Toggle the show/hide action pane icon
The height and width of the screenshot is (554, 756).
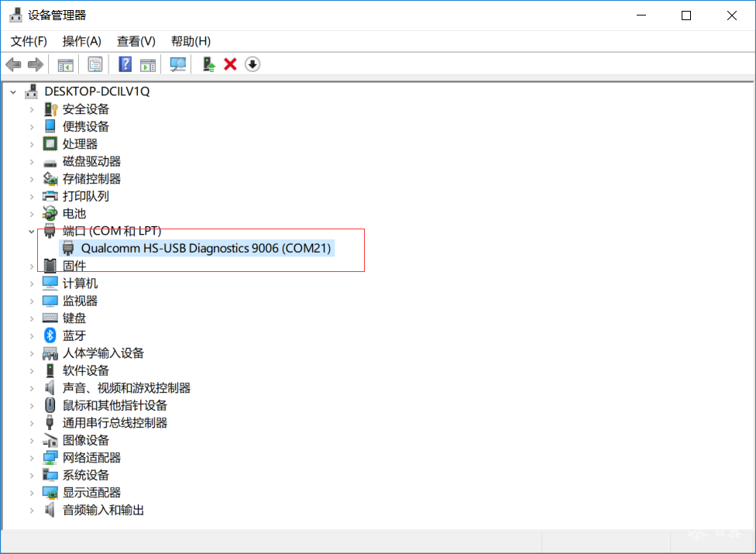[148, 64]
